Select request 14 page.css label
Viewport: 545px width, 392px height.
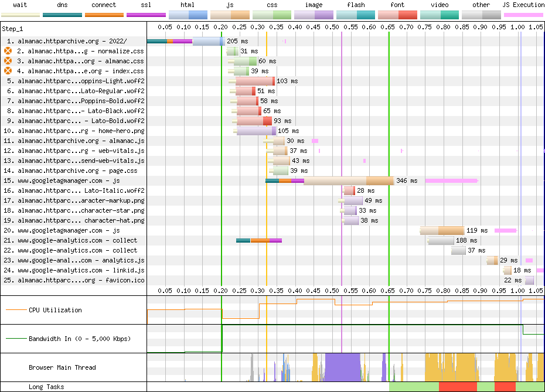(x=70, y=171)
